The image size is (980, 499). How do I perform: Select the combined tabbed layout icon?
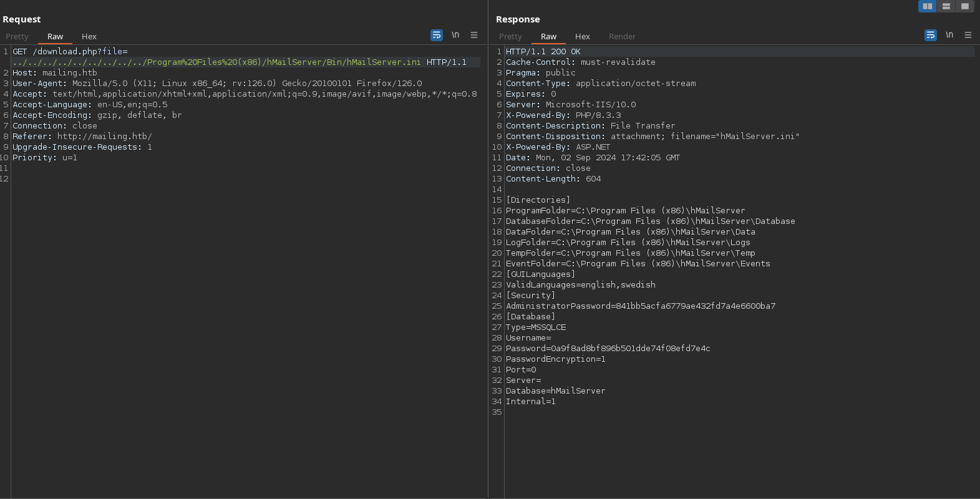[x=965, y=6]
